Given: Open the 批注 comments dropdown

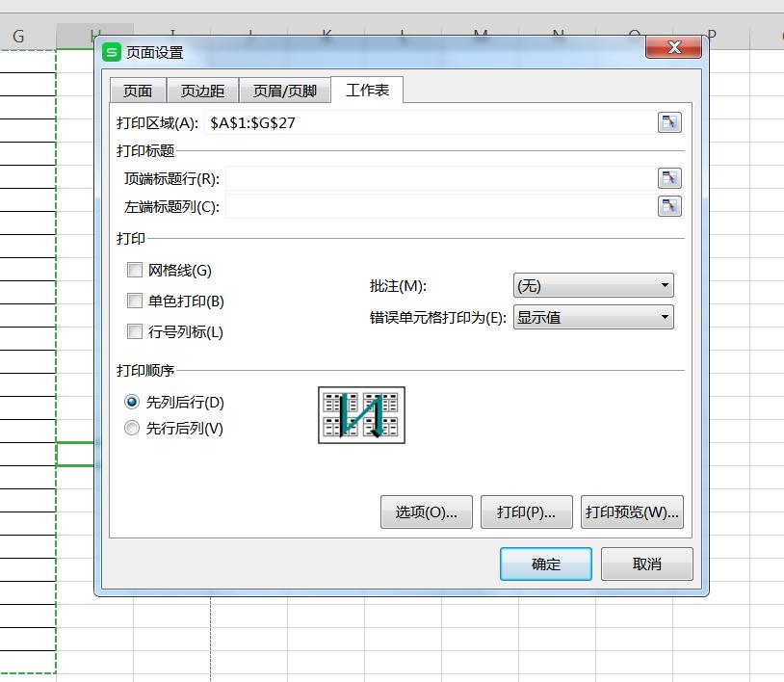Looking at the screenshot, I should [664, 285].
